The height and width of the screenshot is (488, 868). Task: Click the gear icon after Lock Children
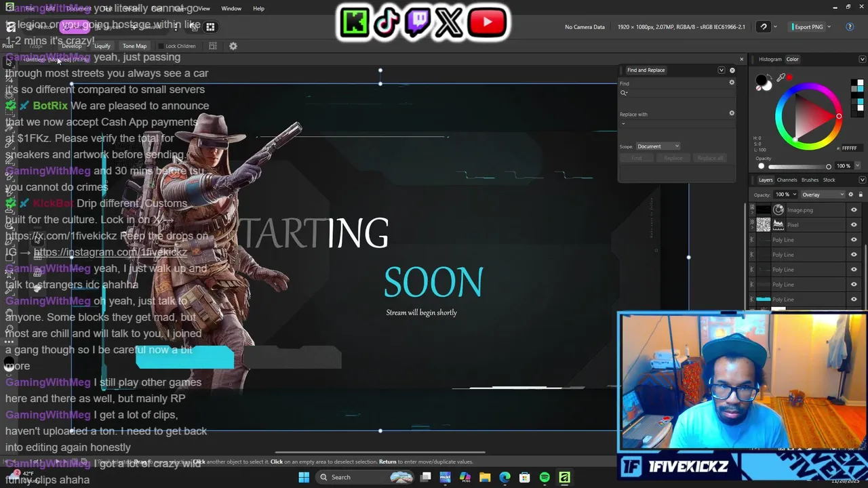click(x=233, y=46)
